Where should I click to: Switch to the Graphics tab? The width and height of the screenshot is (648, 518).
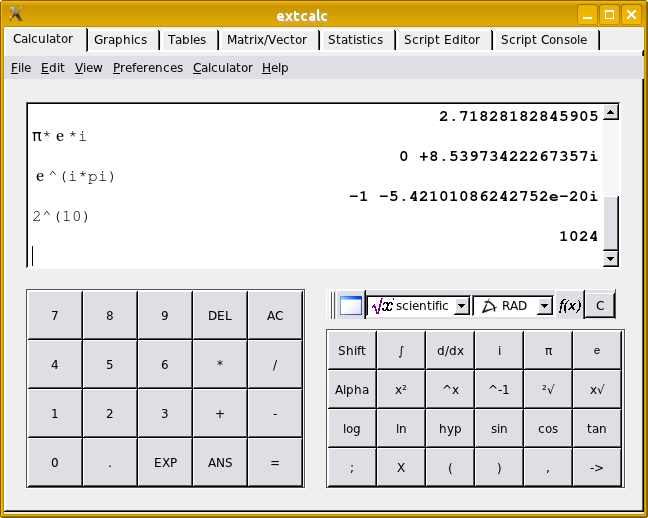click(x=120, y=40)
